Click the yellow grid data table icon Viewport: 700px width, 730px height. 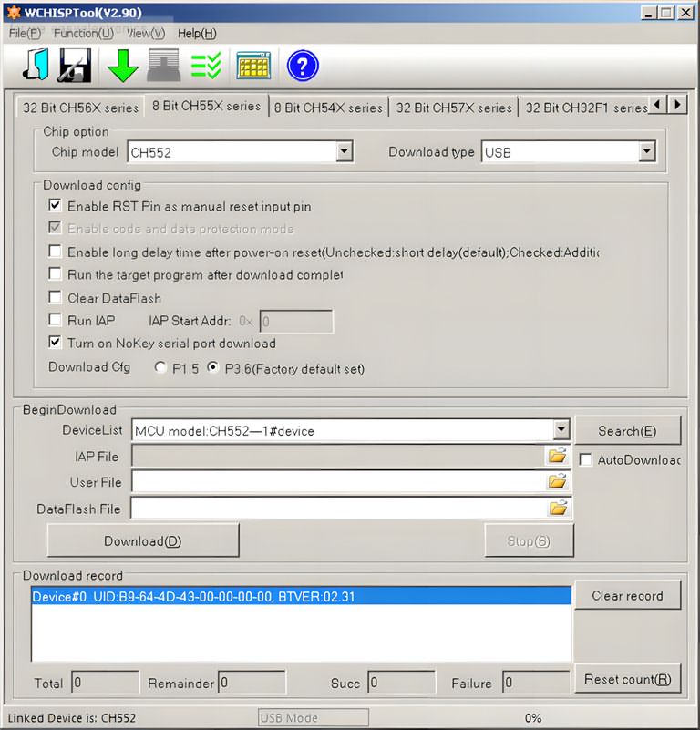pos(253,66)
